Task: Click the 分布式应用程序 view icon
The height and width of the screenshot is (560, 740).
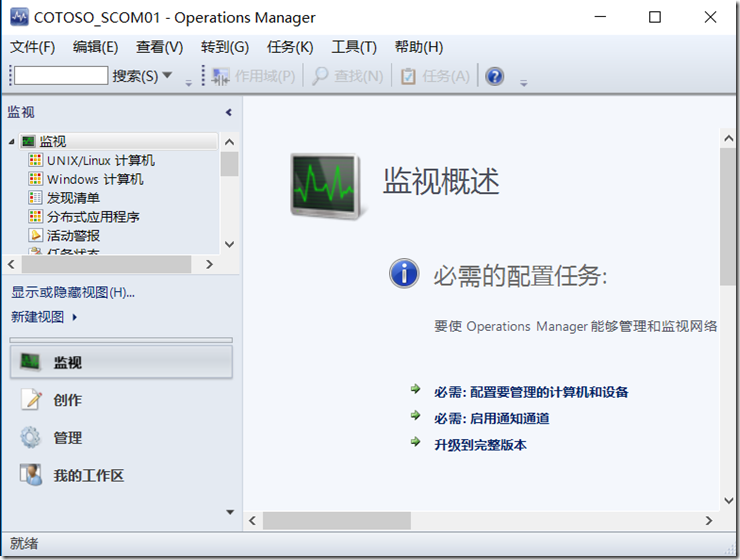Action: coord(35,217)
